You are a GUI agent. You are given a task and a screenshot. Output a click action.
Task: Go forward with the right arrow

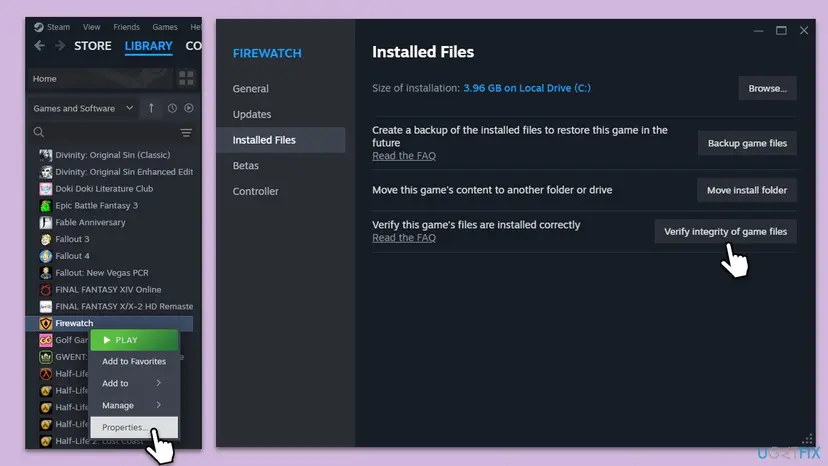[x=60, y=46]
